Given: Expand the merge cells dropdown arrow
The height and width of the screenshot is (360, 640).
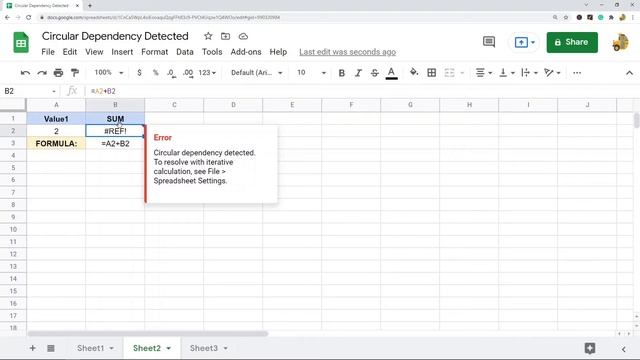Looking at the screenshot, I should [462, 73].
